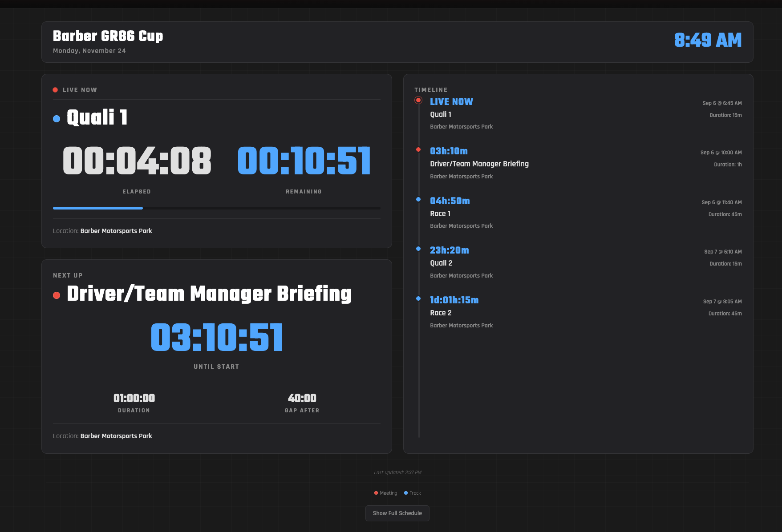Click the 04h:50m timeline countdown

450,201
